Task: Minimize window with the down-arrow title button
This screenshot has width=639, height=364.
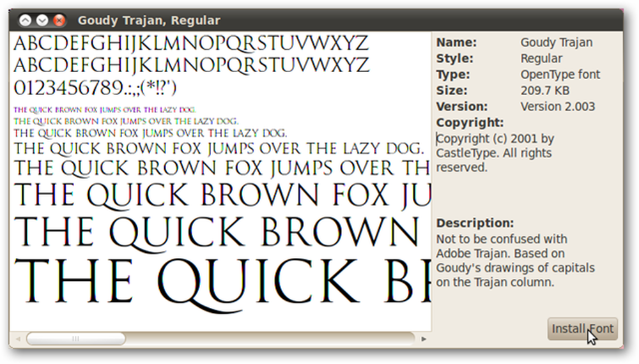Action: click(42, 20)
